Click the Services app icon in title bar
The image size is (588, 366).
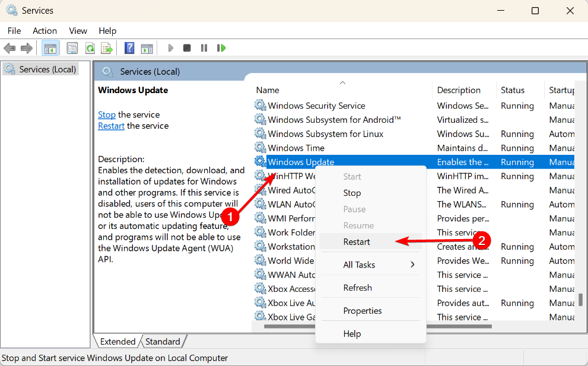12,11
